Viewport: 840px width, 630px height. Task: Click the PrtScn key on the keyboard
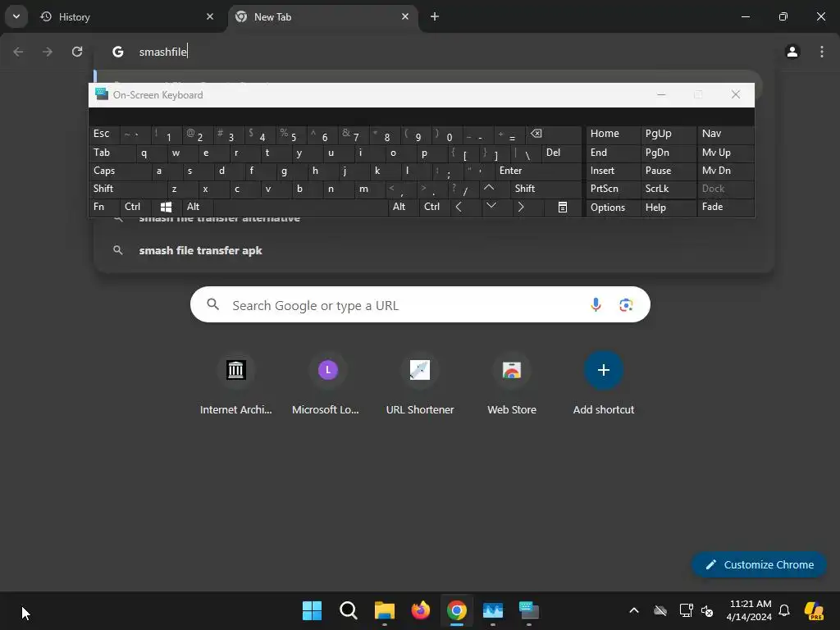pos(613,189)
